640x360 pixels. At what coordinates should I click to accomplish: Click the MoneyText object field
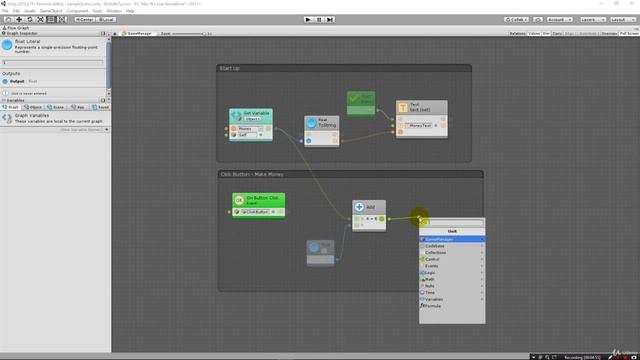click(x=420, y=126)
